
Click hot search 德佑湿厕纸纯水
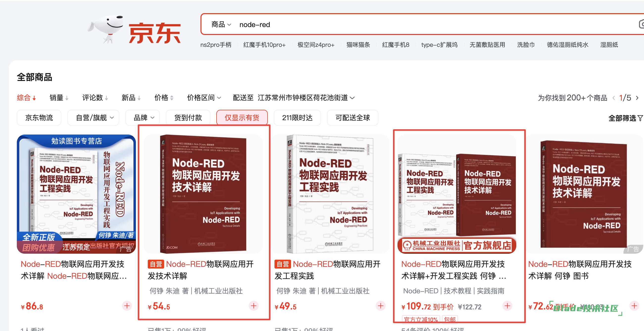click(568, 45)
